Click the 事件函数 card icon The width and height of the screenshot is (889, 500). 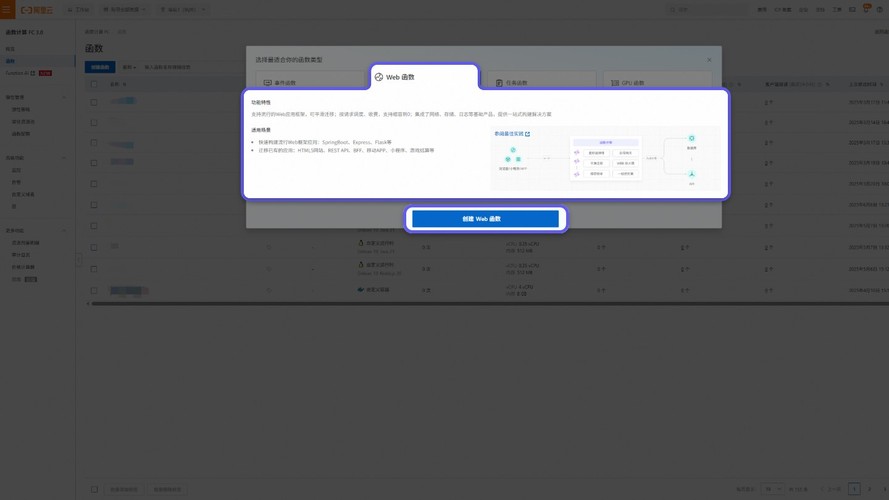[268, 83]
